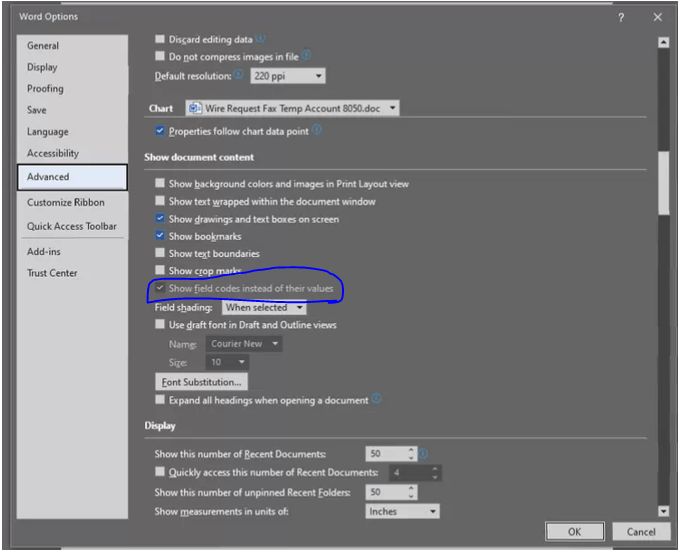
Task: Uncheck Properties follow chart data point
Action: click(x=160, y=131)
